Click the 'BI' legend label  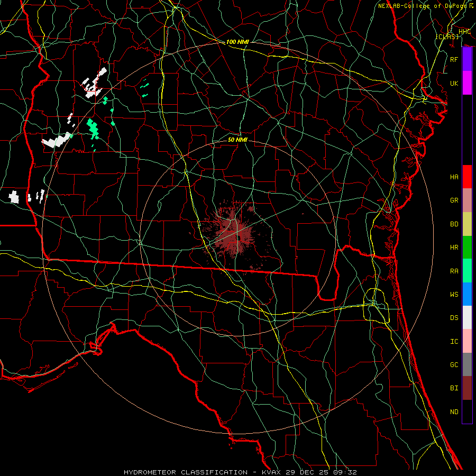coord(454,388)
